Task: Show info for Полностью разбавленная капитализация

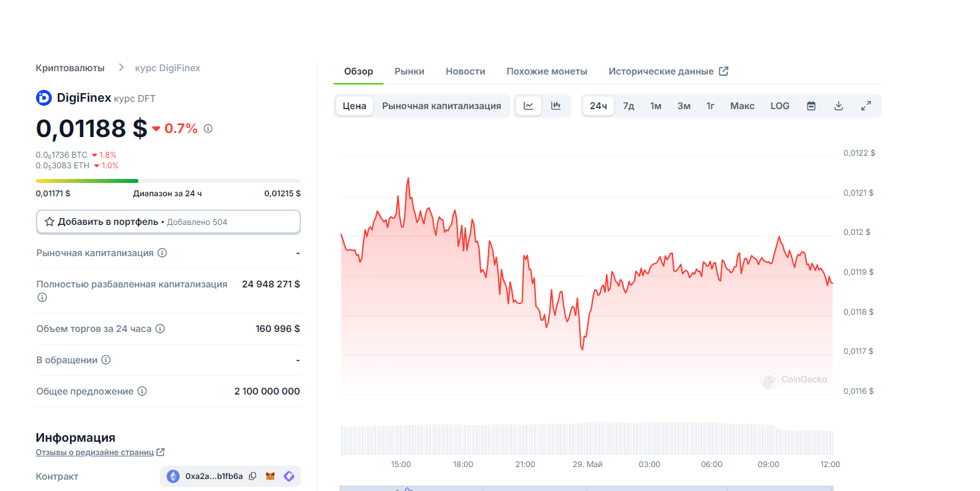Action: tap(42, 297)
